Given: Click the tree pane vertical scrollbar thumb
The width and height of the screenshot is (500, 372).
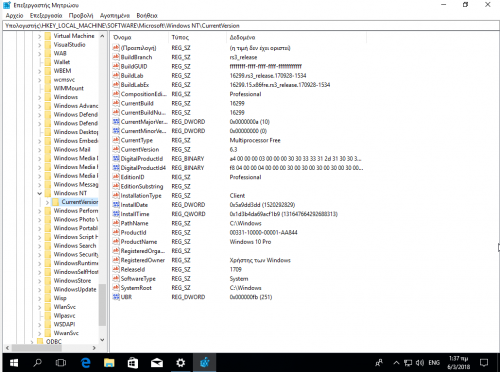Looking at the screenshot, I should click(102, 305).
